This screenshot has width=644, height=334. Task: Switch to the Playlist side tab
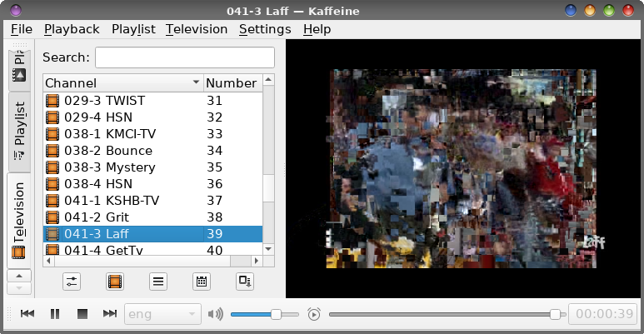(x=19, y=132)
